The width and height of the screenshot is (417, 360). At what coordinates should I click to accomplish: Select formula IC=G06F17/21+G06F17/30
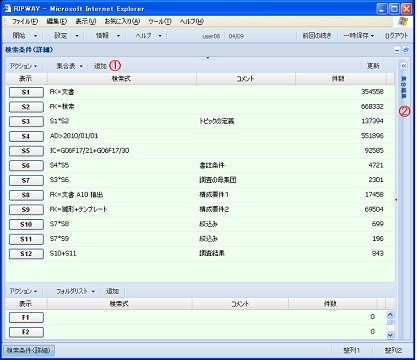(x=89, y=151)
